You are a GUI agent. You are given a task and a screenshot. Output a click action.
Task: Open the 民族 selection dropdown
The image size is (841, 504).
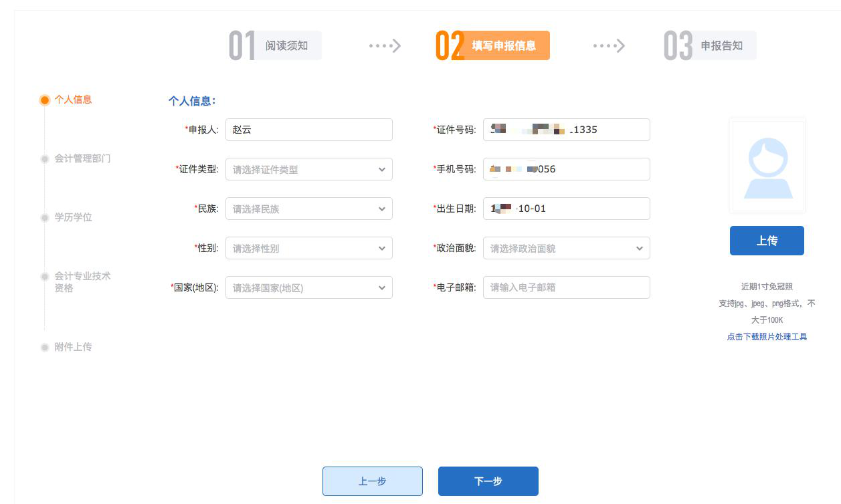point(308,209)
